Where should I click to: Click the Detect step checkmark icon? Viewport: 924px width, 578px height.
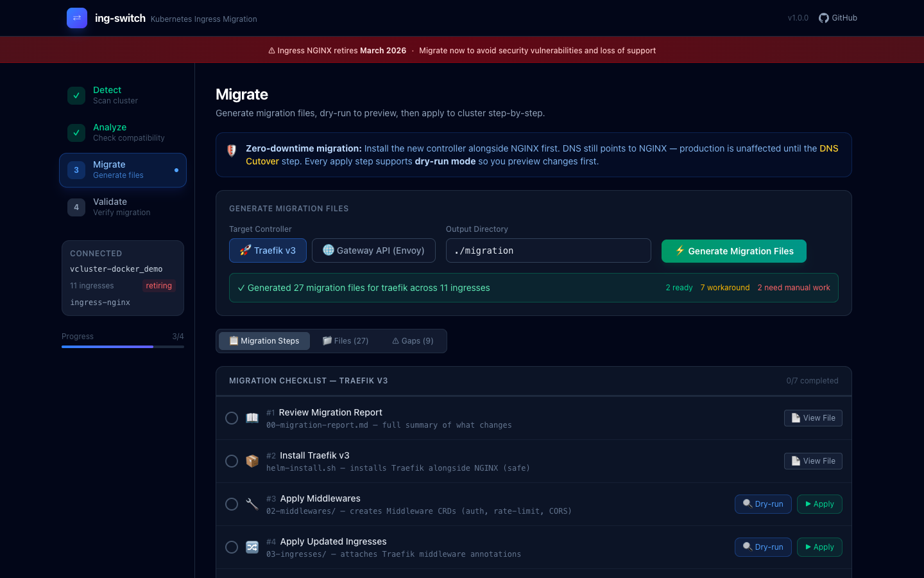76,95
